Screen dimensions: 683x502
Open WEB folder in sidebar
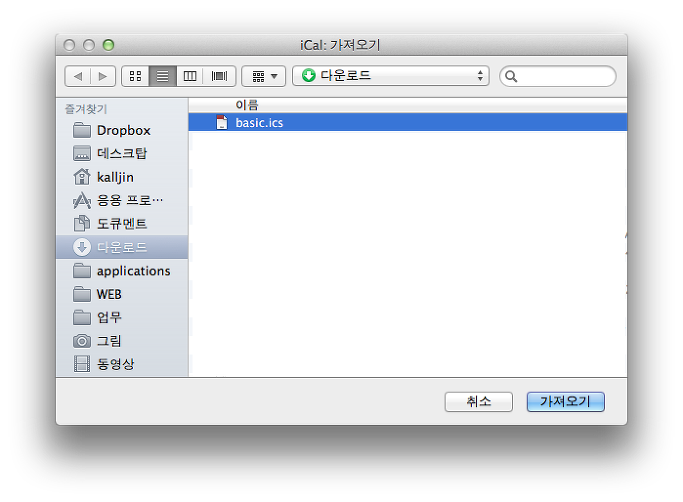click(x=122, y=294)
